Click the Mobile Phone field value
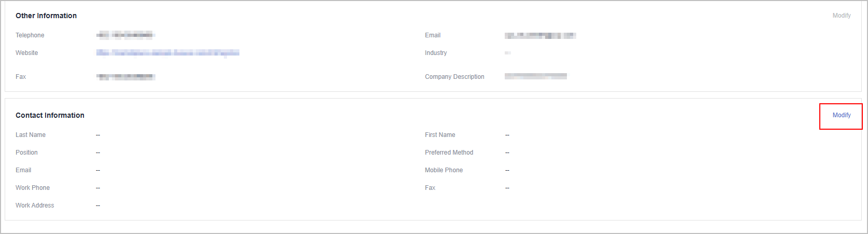 coord(507,170)
